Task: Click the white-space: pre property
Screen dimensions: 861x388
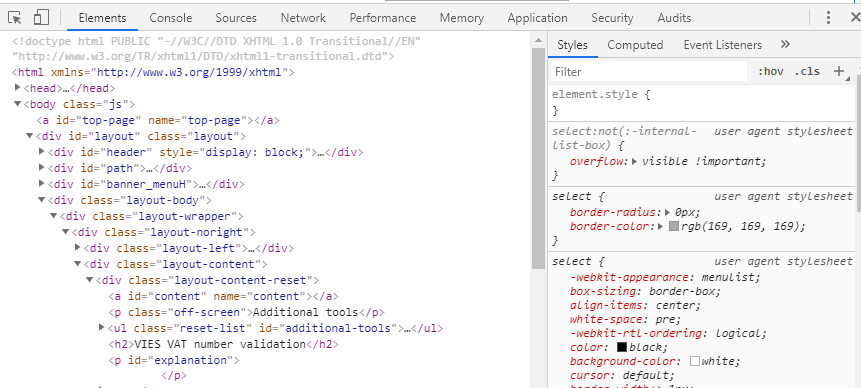Action: coord(625,319)
